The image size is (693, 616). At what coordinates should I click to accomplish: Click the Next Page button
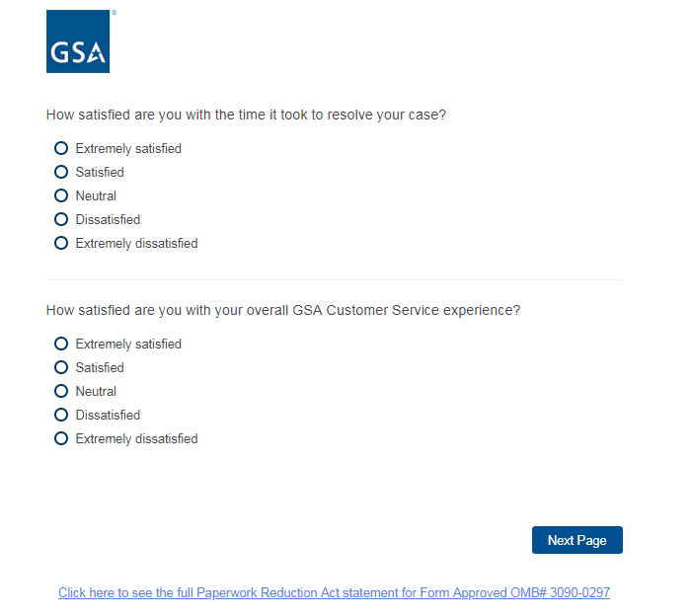point(577,540)
